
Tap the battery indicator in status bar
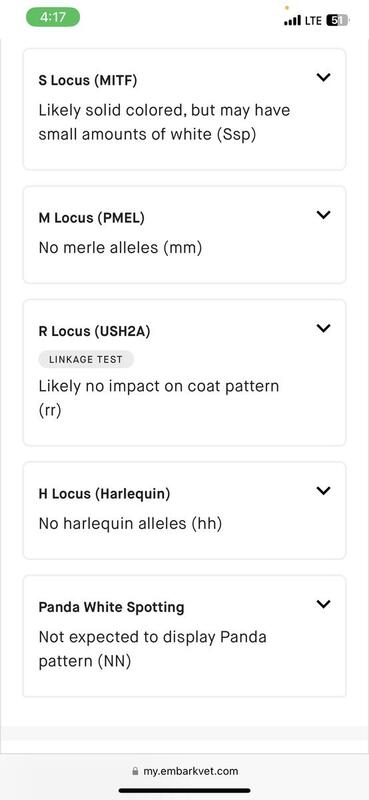pyautogui.click(x=338, y=20)
